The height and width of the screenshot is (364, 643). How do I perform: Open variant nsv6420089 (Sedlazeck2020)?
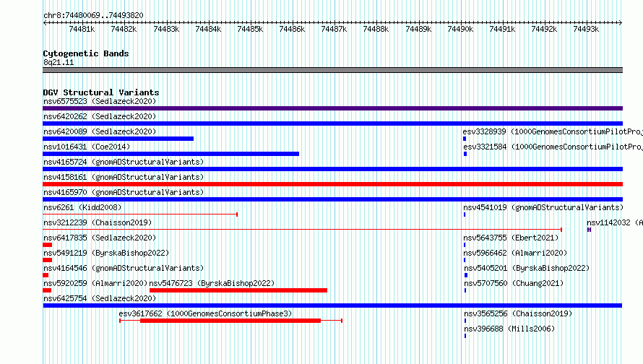tap(100, 131)
